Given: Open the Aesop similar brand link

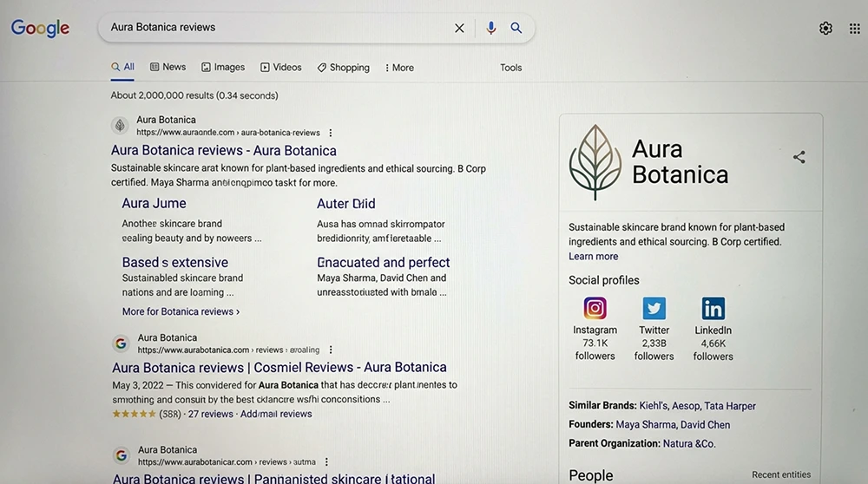Looking at the screenshot, I should pyautogui.click(x=686, y=405).
